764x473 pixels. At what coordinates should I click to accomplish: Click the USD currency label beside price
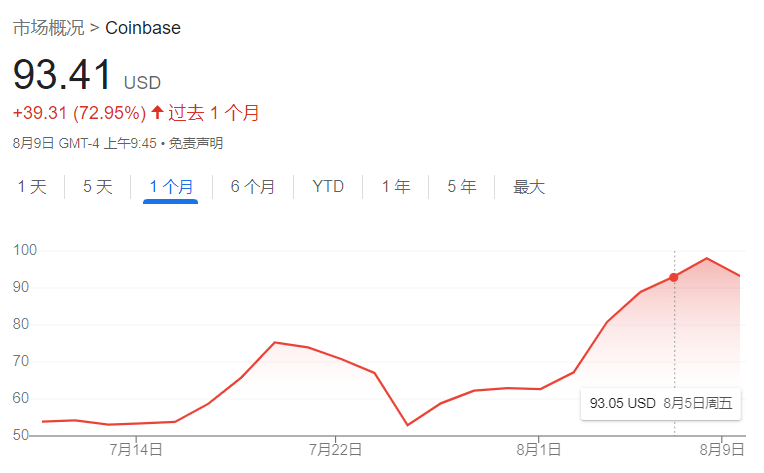click(142, 83)
